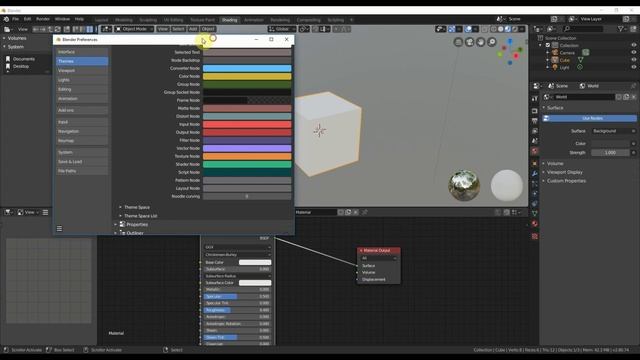Click the zoom view magnifier gizmo
This screenshot has height=360, width=640.
(x=492, y=42)
